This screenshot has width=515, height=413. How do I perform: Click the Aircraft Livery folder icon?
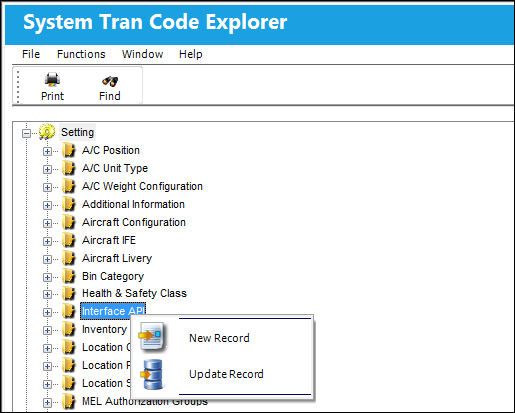tap(69, 258)
